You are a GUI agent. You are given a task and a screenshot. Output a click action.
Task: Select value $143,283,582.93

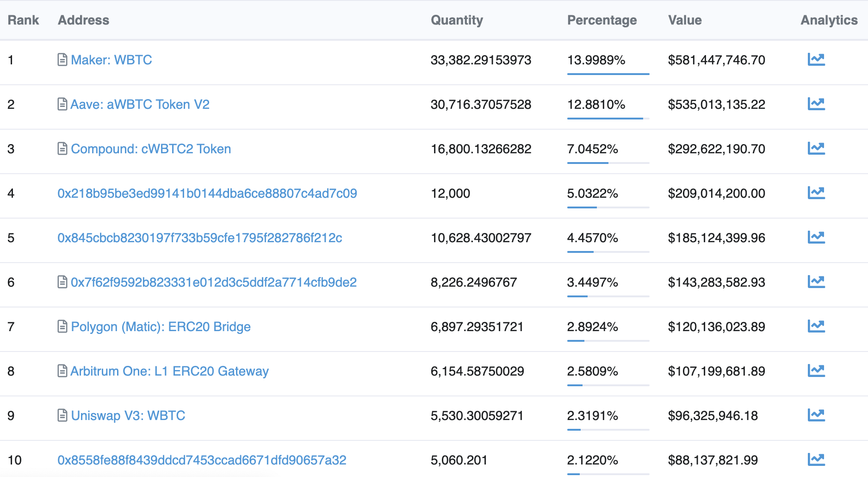click(717, 282)
